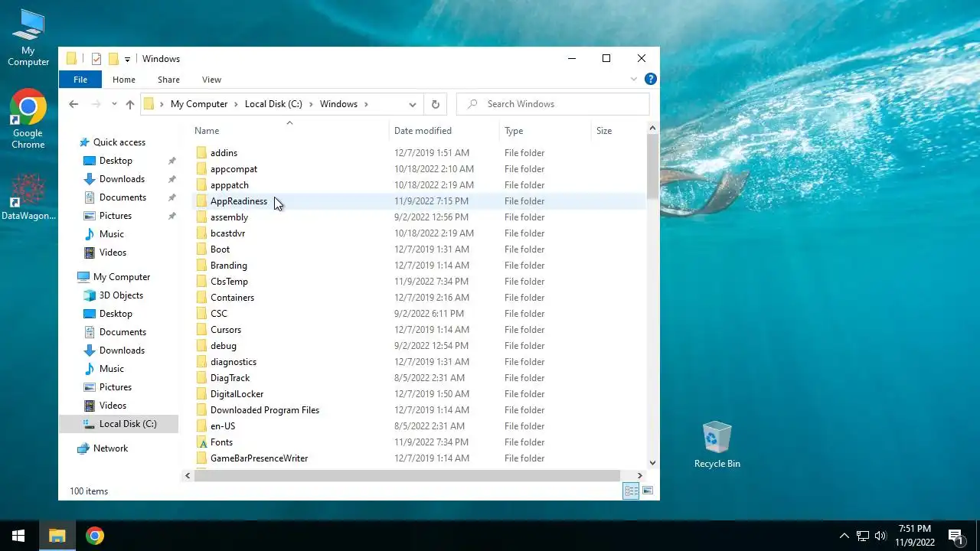Image resolution: width=980 pixels, height=551 pixels.
Task: Open the File ribbon tab
Action: 80,80
